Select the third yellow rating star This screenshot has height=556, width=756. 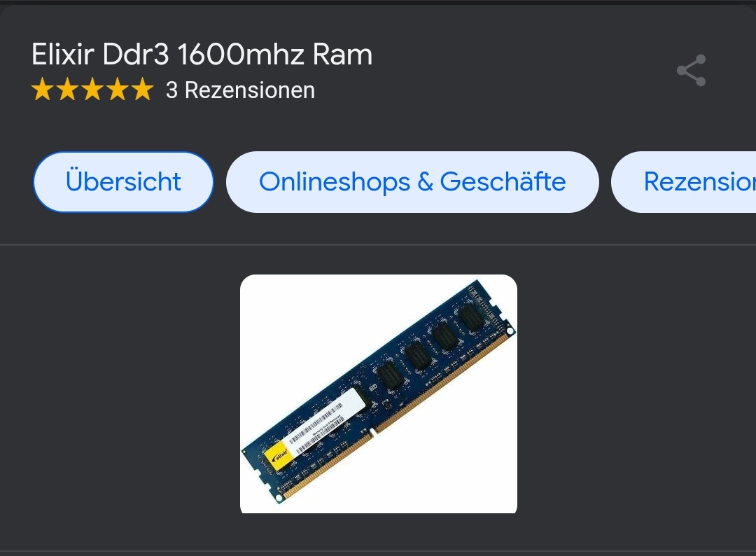point(92,90)
